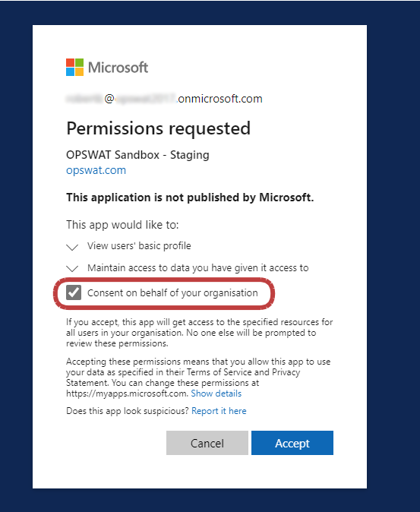The image size is (420, 512).
Task: Click the Permissions requested heading
Action: pyautogui.click(x=158, y=128)
